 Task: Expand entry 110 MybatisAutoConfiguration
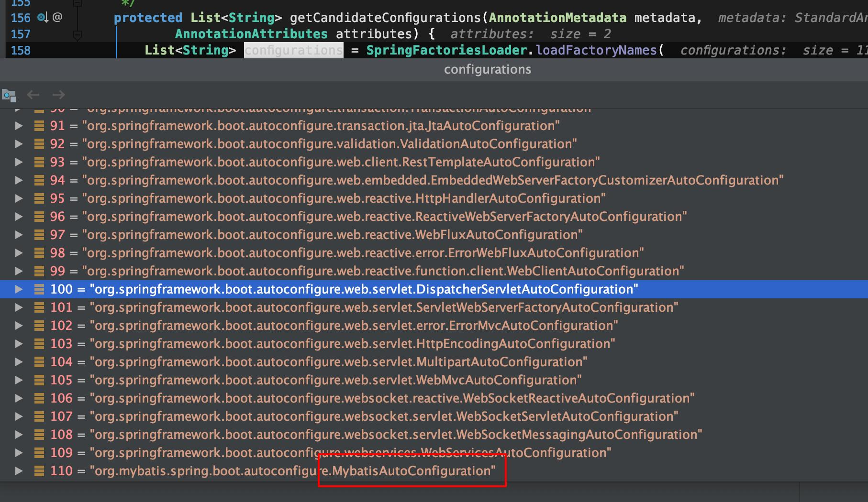click(19, 471)
